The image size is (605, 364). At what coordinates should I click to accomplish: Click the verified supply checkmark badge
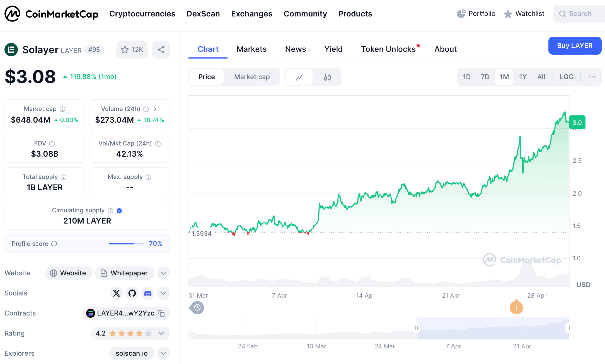point(119,210)
